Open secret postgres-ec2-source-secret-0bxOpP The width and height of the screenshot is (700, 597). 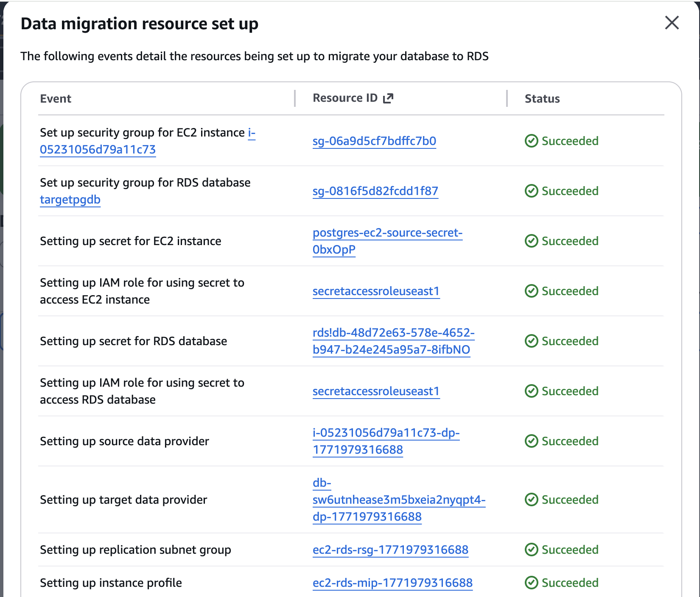click(387, 241)
